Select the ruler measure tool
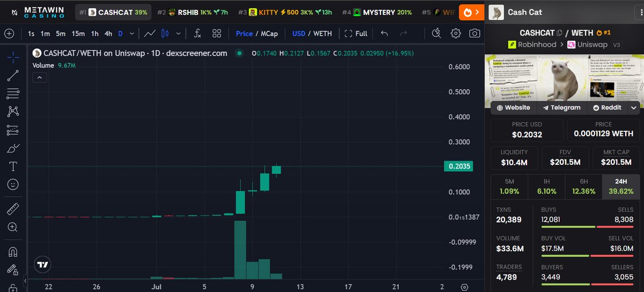The image size is (644, 292). 13,208
